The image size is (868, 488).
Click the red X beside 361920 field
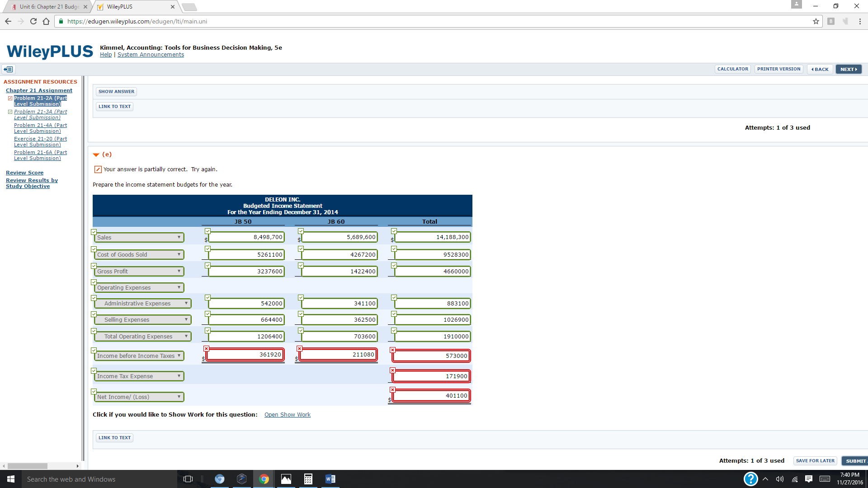(x=206, y=348)
